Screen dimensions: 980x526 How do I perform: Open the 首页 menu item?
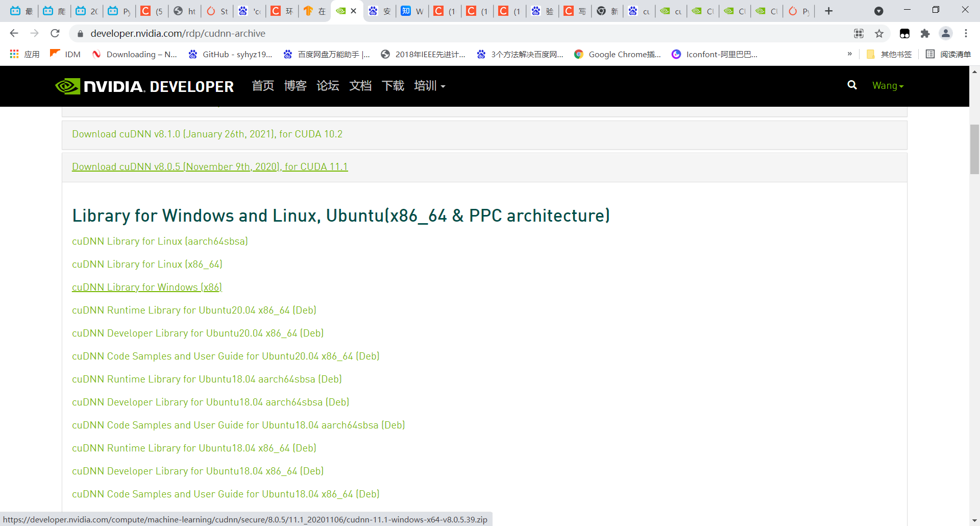(x=263, y=86)
